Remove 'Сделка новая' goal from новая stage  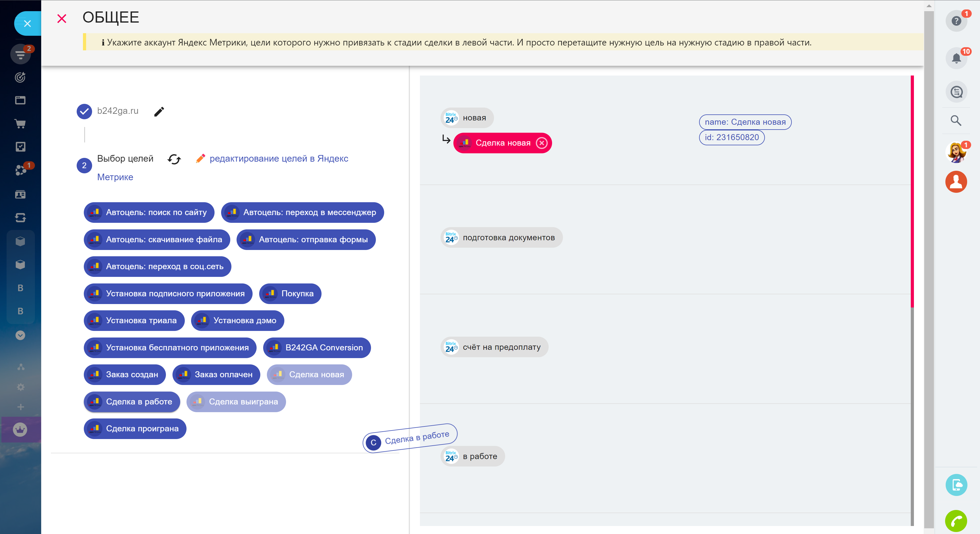[x=541, y=143]
